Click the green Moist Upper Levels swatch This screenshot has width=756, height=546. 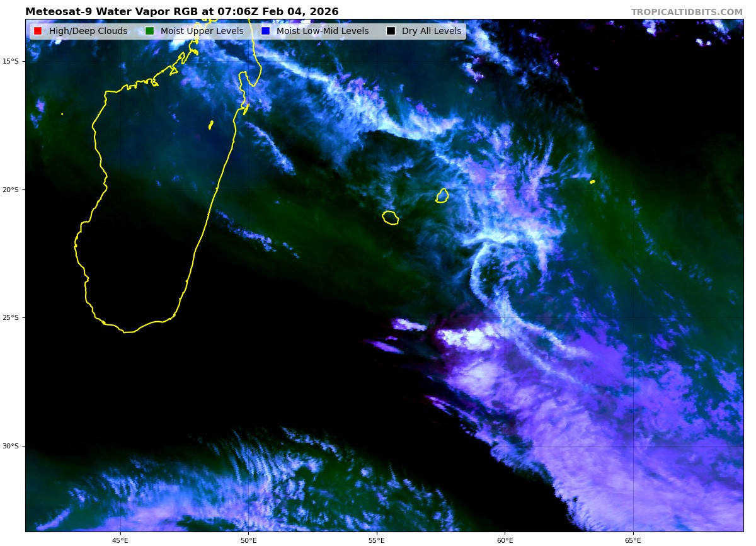(x=149, y=31)
